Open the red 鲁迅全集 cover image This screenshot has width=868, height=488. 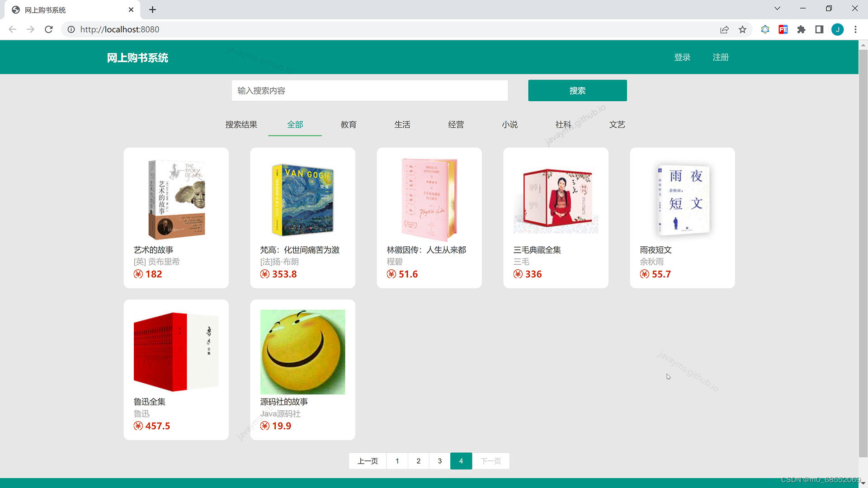tap(176, 352)
